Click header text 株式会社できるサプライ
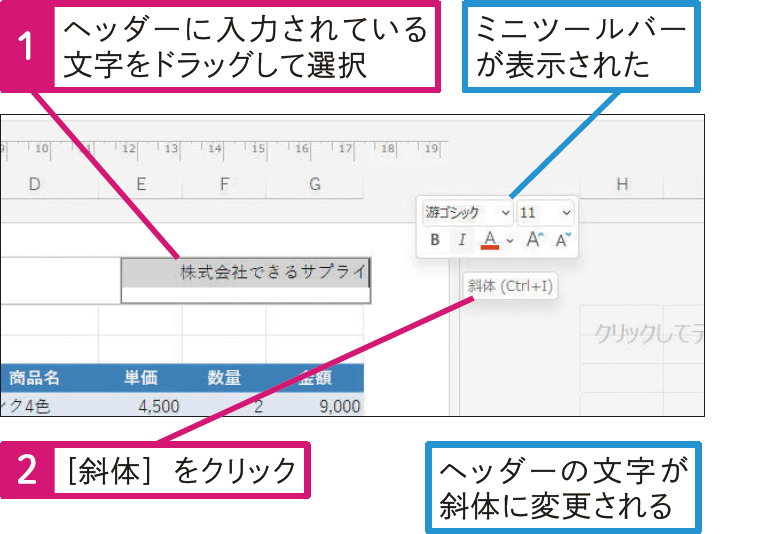Screen dimensions: 783x534 [274, 272]
